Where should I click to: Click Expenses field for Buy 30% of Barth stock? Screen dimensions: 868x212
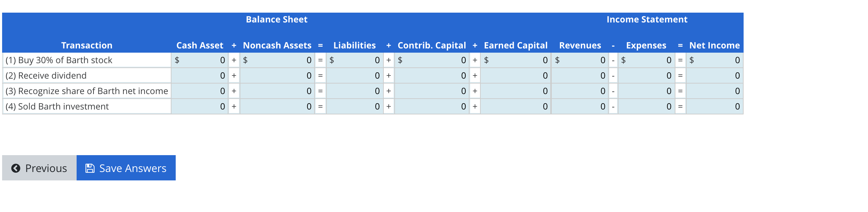[647, 60]
